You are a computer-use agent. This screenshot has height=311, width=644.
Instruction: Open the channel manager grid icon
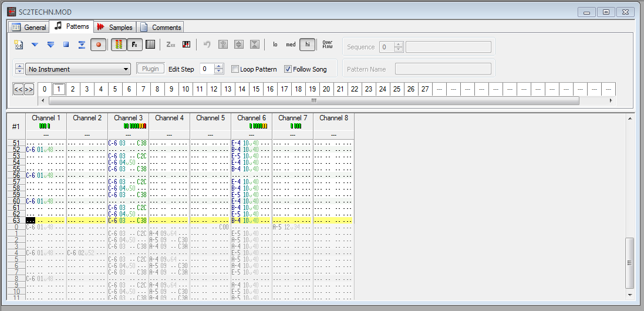150,45
